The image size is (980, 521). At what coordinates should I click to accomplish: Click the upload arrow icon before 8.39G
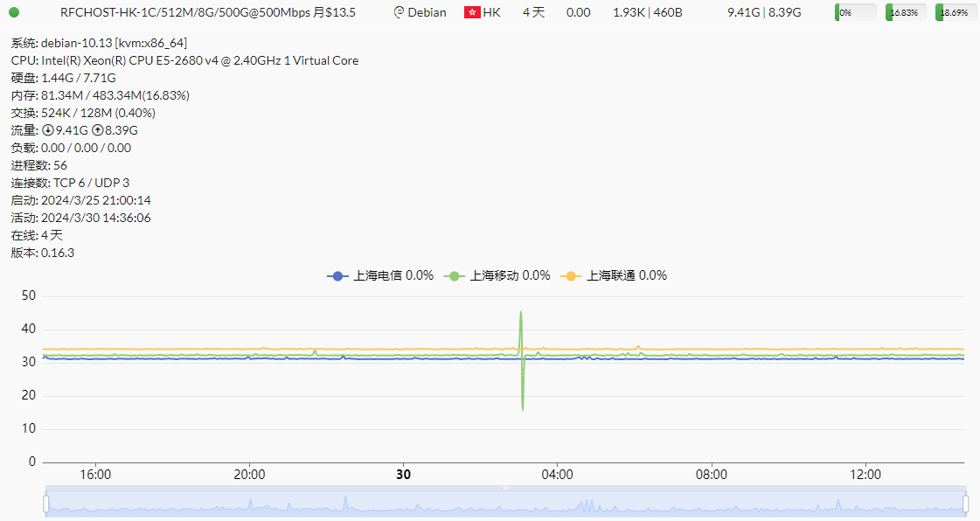click(97, 130)
